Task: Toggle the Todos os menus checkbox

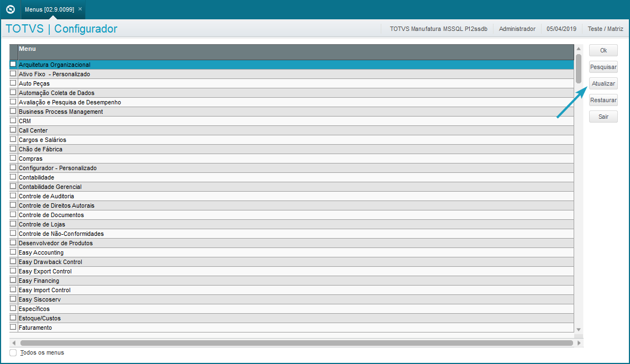Action: click(x=13, y=352)
